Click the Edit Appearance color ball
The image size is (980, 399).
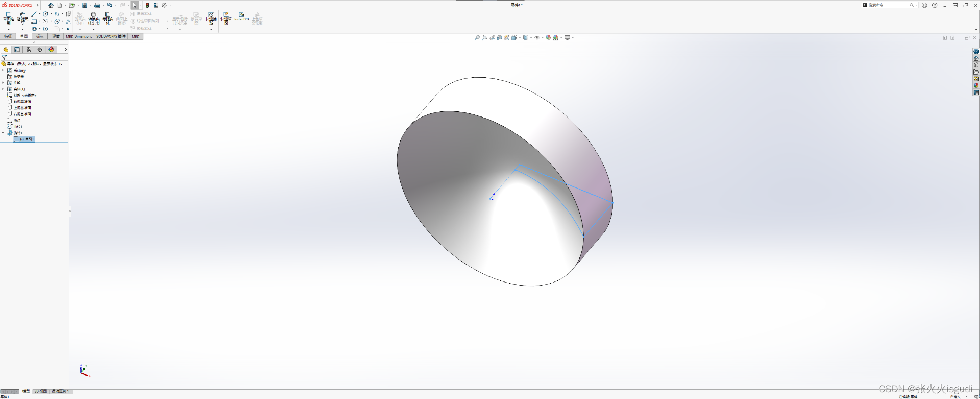pyautogui.click(x=548, y=38)
